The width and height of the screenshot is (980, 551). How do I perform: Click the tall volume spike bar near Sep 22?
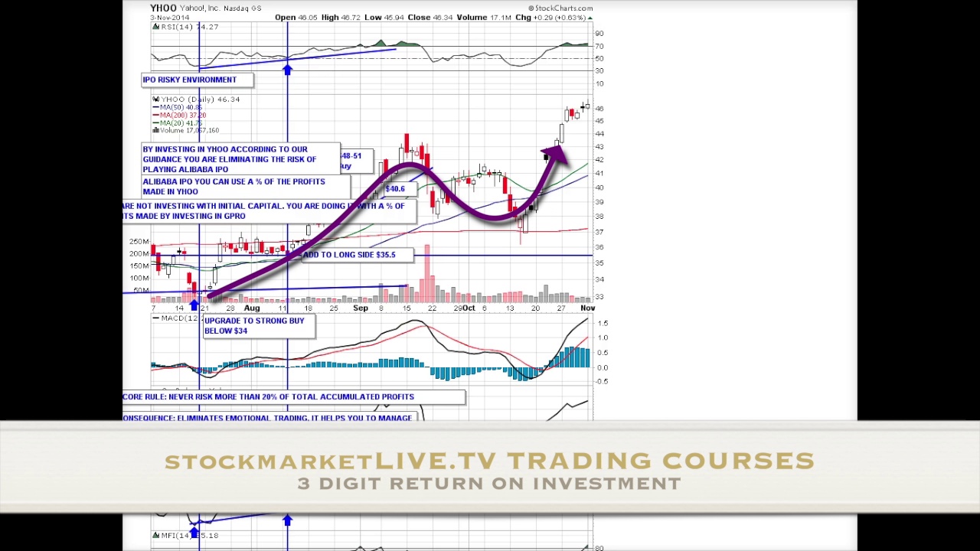click(x=427, y=273)
